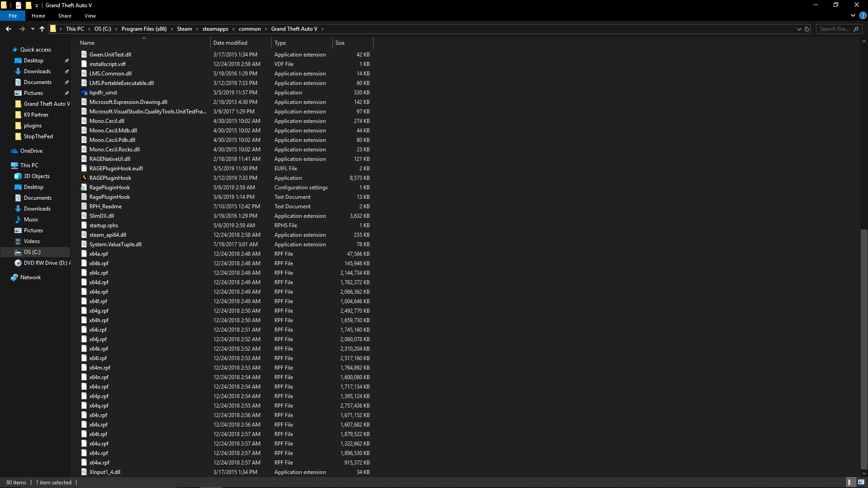Open recent locations dropdown arrow
Image resolution: width=868 pixels, height=488 pixels.
tap(33, 29)
